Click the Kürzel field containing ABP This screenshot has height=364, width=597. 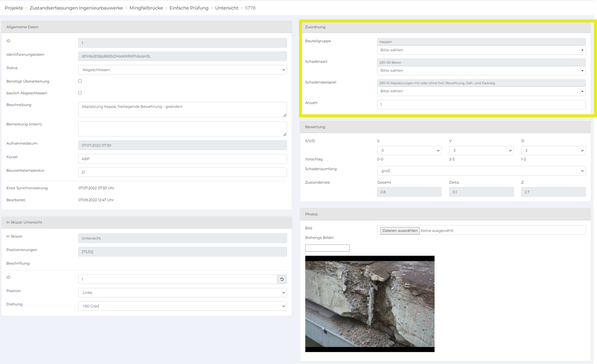pos(182,159)
